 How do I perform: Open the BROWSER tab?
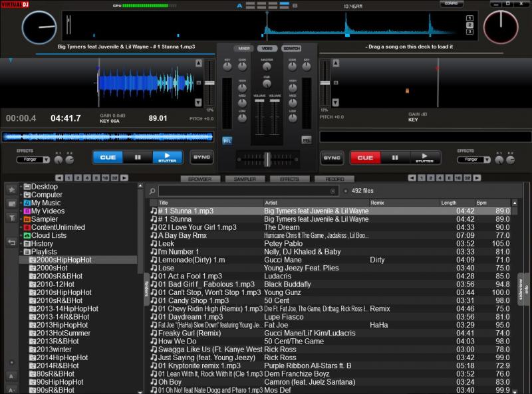coord(200,179)
